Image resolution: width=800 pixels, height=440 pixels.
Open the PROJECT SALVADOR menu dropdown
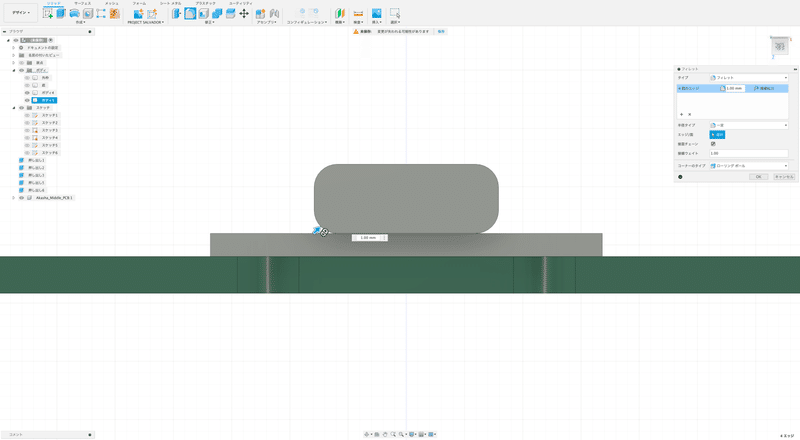(145, 22)
